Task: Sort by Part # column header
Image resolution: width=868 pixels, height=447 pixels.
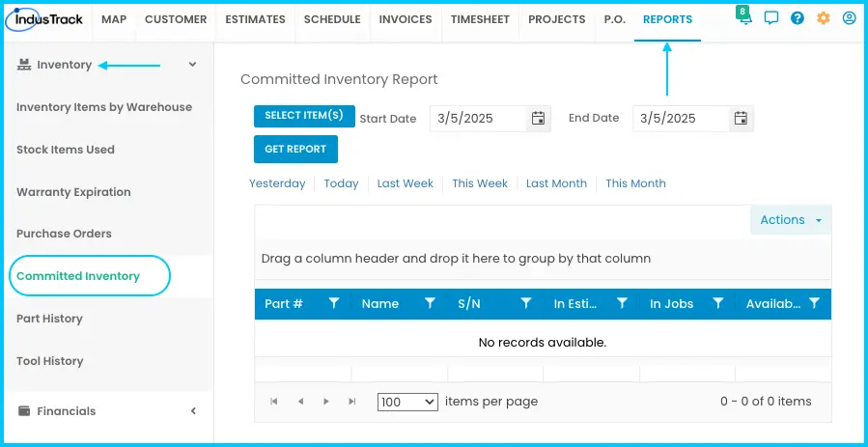Action: (x=284, y=304)
